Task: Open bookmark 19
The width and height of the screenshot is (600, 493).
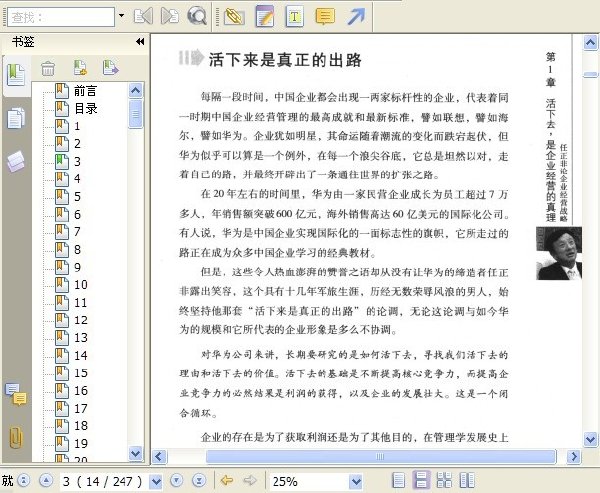Action: coord(72,443)
